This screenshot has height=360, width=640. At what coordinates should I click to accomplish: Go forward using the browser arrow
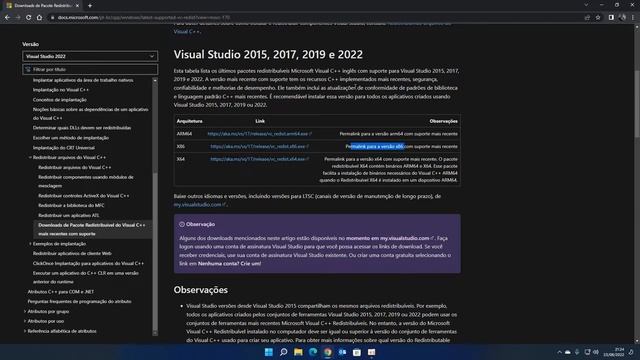point(18,18)
